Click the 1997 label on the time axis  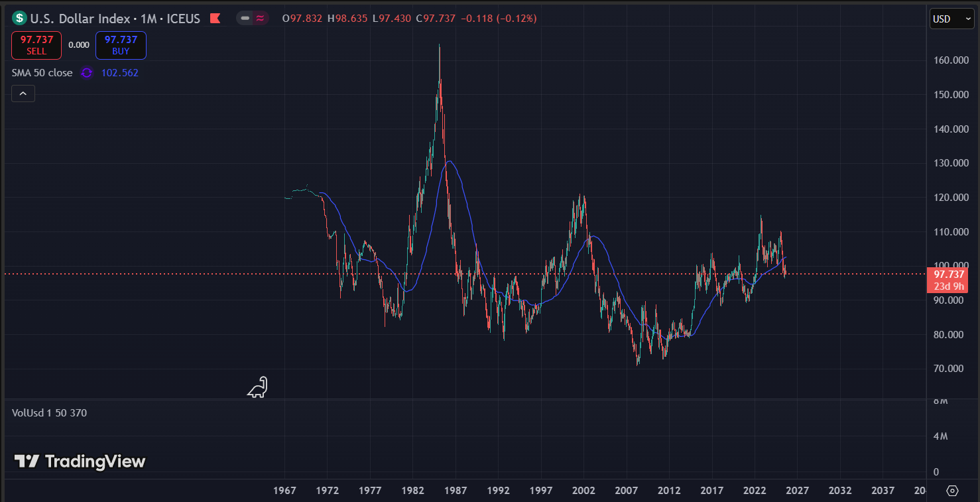541,491
